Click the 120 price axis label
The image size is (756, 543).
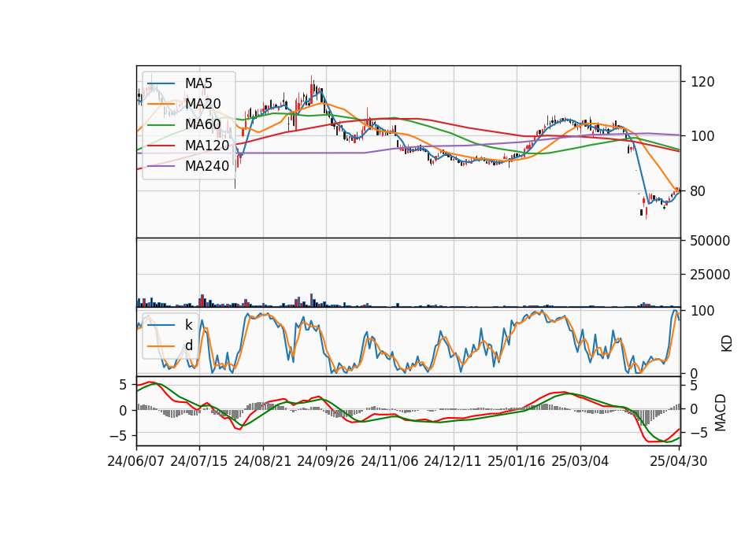(x=702, y=82)
